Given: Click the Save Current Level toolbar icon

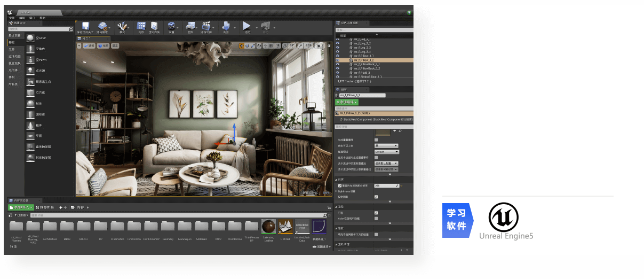Looking at the screenshot, I should click(86, 26).
